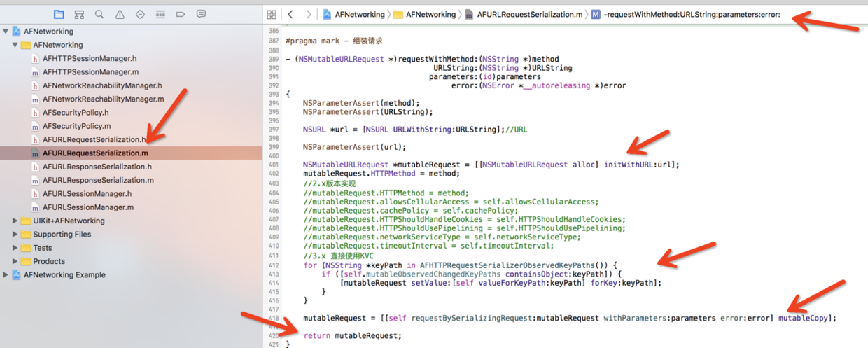
Task: Show the Issue navigator warning icon
Action: (x=120, y=14)
